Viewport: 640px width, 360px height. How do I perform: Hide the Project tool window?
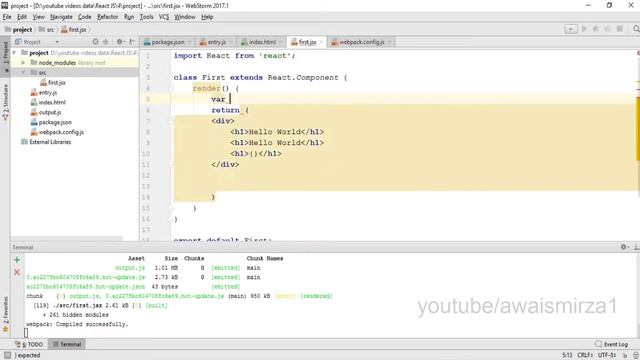click(132, 42)
